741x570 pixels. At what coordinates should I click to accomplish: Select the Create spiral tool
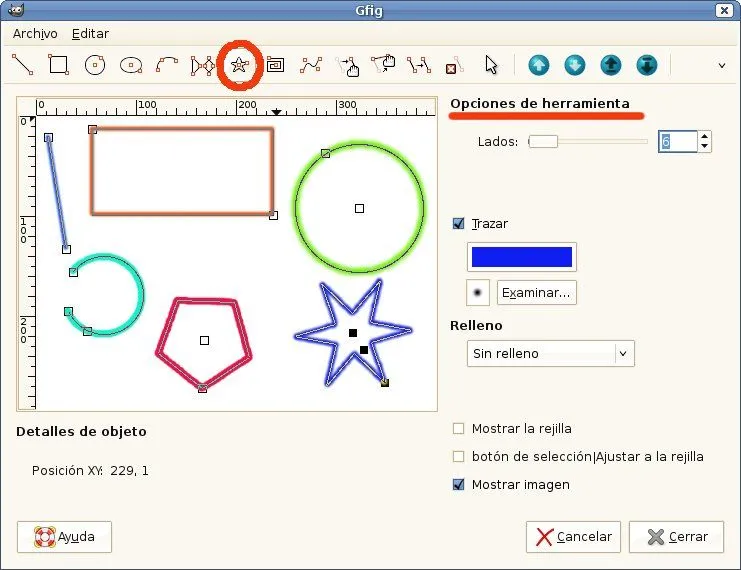point(275,65)
